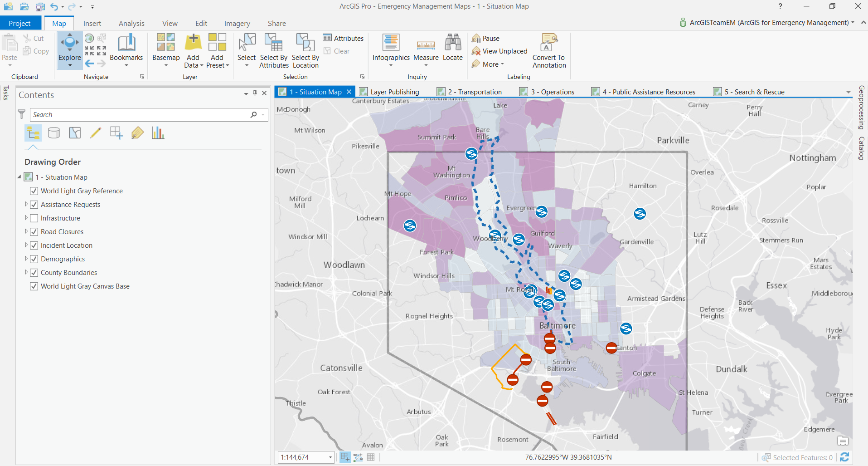
Task: Click View Unplaced labels
Action: click(x=499, y=51)
